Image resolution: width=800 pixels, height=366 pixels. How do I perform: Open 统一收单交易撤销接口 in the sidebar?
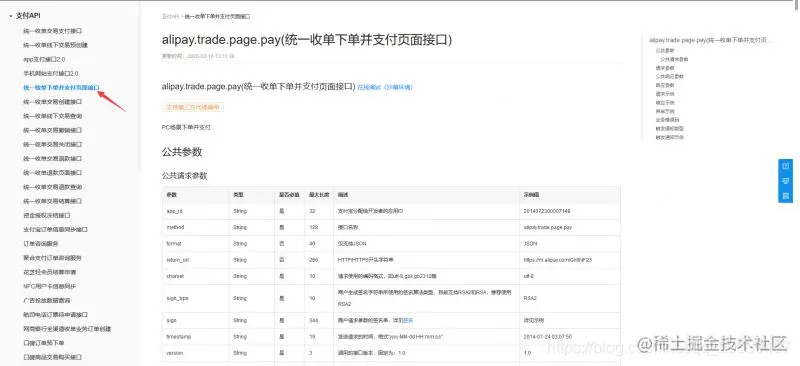click(53, 130)
